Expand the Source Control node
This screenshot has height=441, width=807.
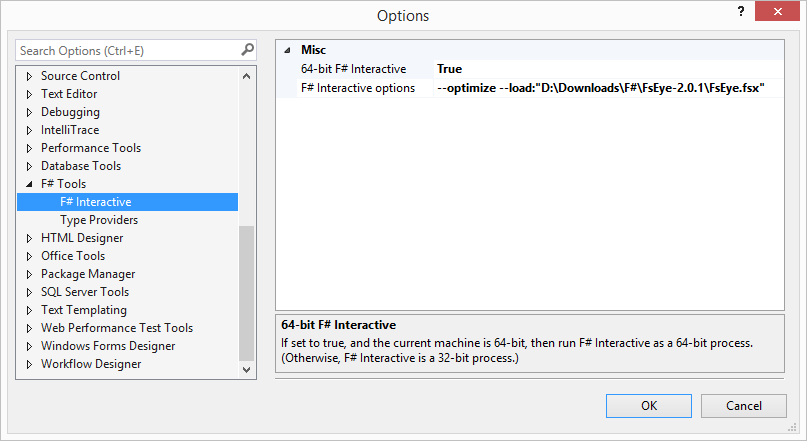click(29, 76)
